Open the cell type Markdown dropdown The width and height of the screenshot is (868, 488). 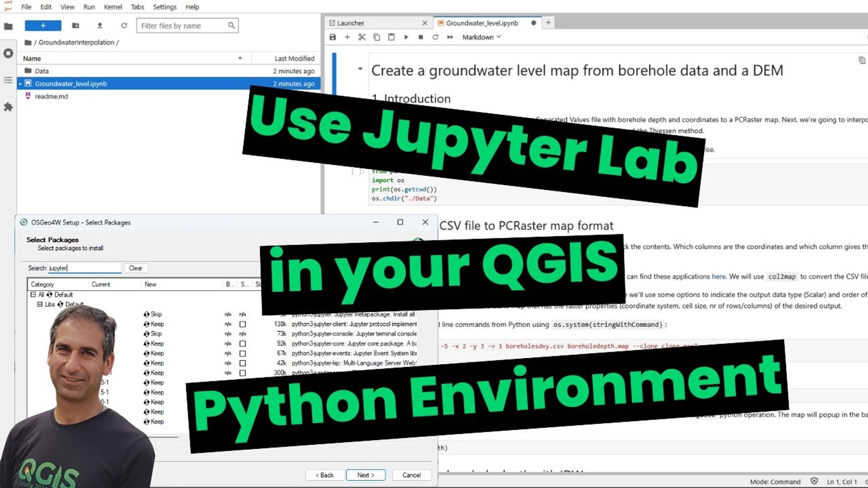click(481, 37)
